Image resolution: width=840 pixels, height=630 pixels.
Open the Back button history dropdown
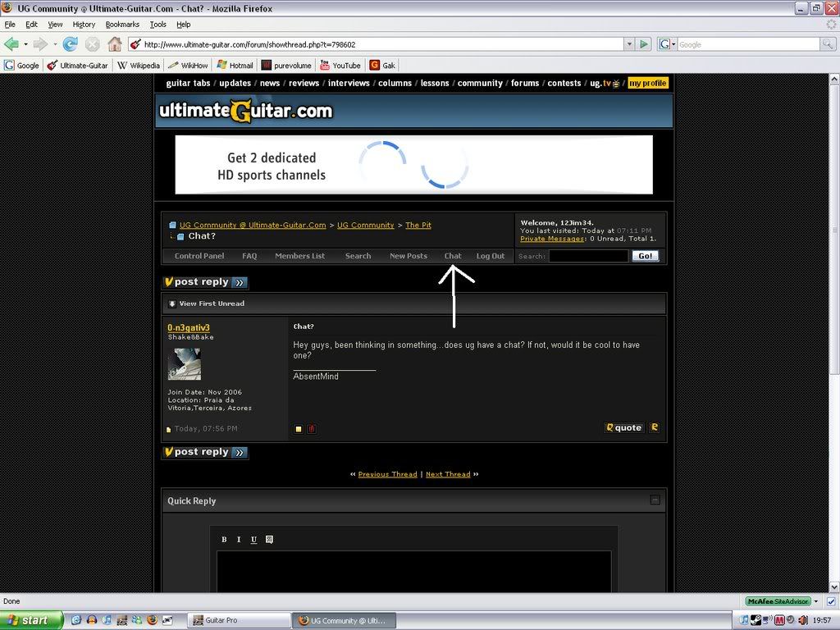[25, 44]
